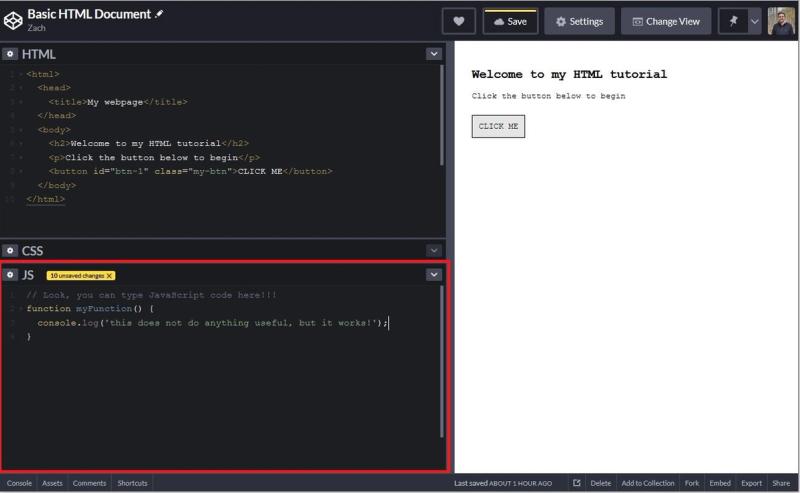Open the Comments tab
The width and height of the screenshot is (800, 493).
[x=89, y=483]
